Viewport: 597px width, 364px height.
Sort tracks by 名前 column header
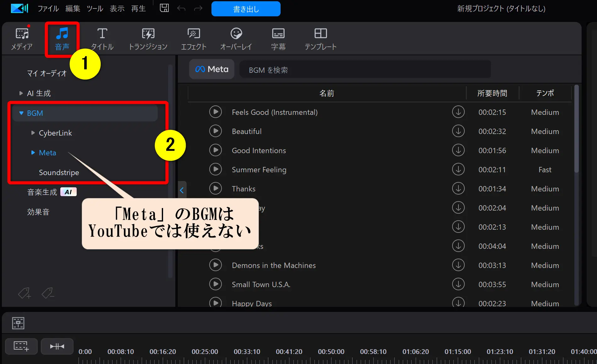point(327,93)
